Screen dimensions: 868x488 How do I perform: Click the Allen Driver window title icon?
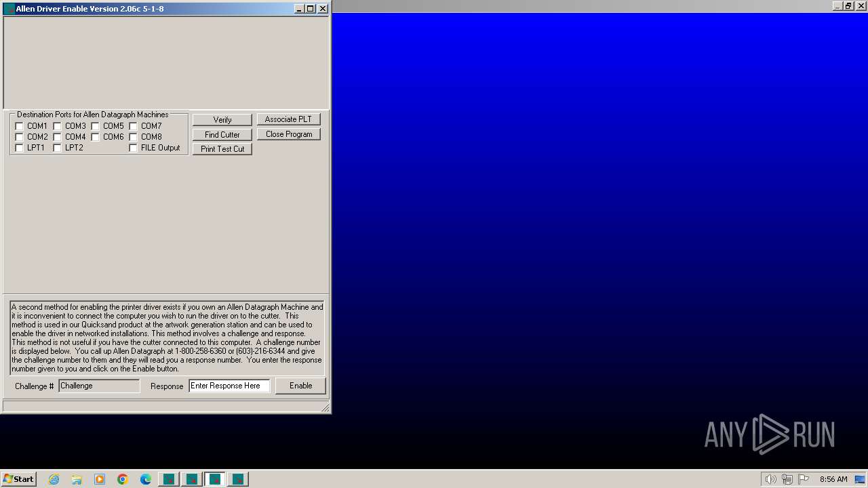click(9, 9)
